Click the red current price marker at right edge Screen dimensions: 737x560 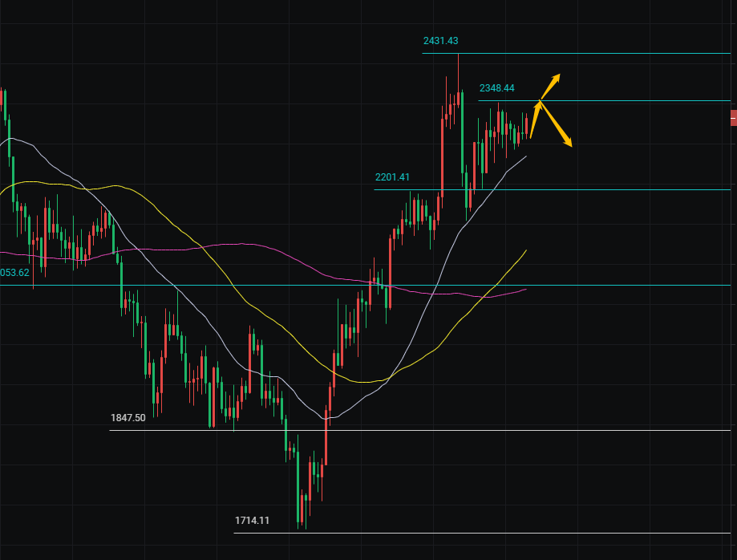(733, 118)
